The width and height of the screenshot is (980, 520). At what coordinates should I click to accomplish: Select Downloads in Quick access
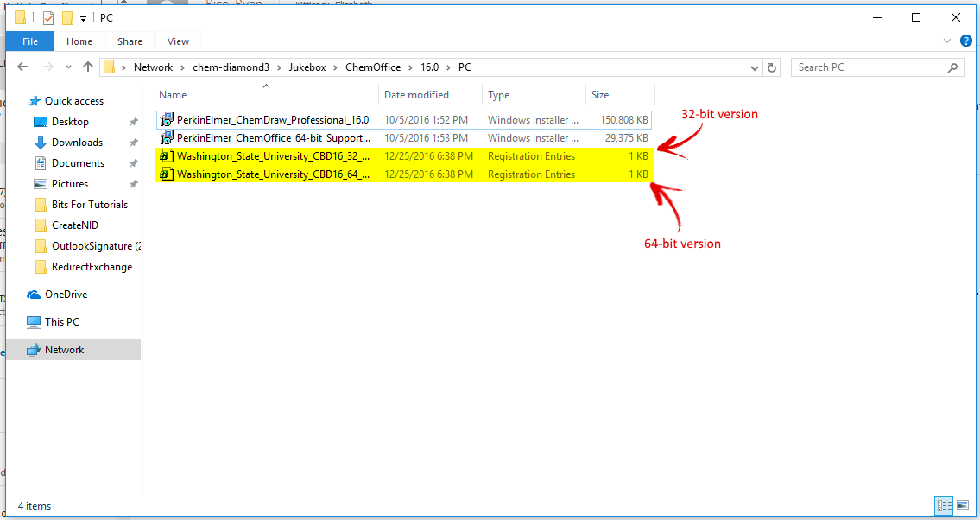pos(77,143)
